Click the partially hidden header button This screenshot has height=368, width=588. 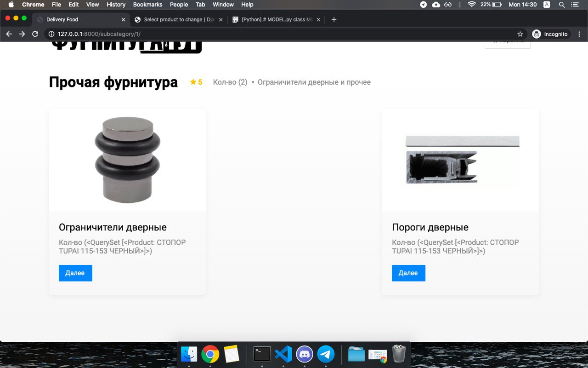[x=508, y=45]
